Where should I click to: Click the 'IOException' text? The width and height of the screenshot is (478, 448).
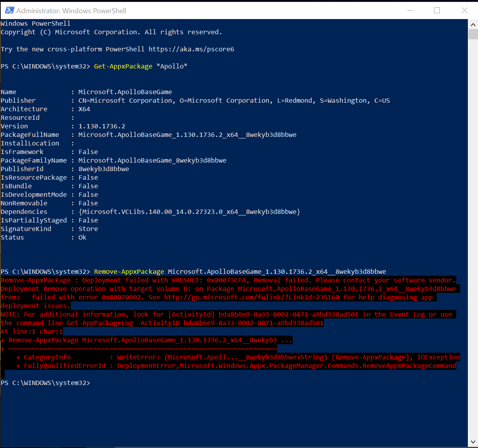(439, 357)
